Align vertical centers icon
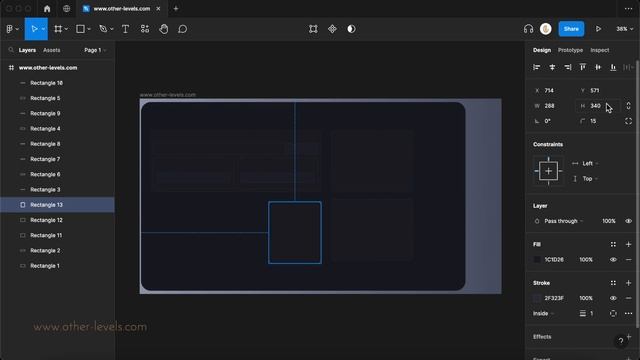Viewport: 640px width, 360px height. [598, 67]
